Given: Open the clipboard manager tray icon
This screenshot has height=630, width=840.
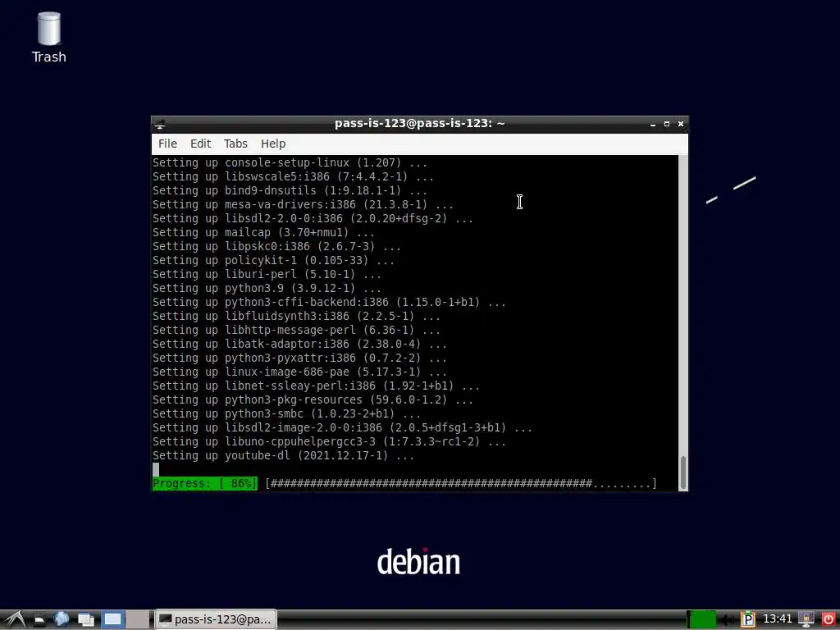Looking at the screenshot, I should click(x=748, y=620).
